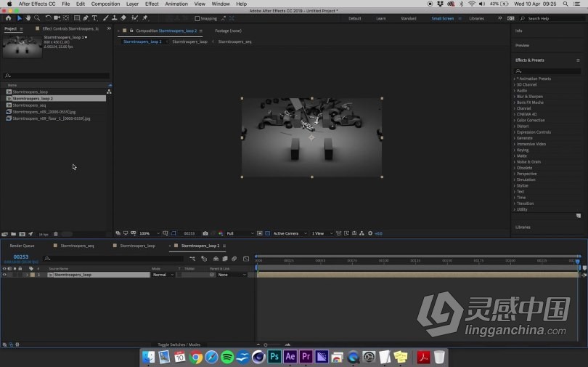This screenshot has height=367, width=588.
Task: Select the Roto Brush tool
Action: tap(134, 18)
